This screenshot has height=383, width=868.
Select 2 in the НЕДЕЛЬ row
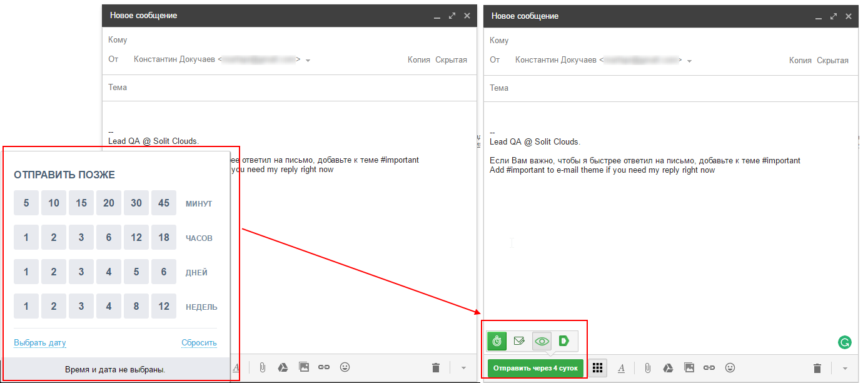[54, 306]
